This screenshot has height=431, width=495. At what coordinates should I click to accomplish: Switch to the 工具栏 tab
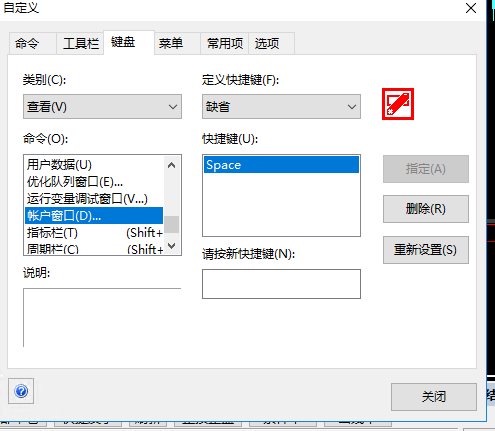coord(80,43)
